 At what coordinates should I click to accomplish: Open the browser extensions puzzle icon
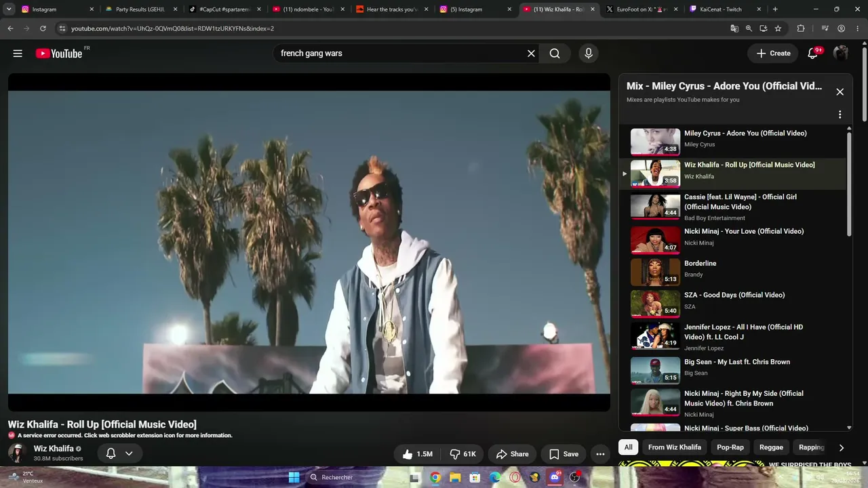(801, 28)
